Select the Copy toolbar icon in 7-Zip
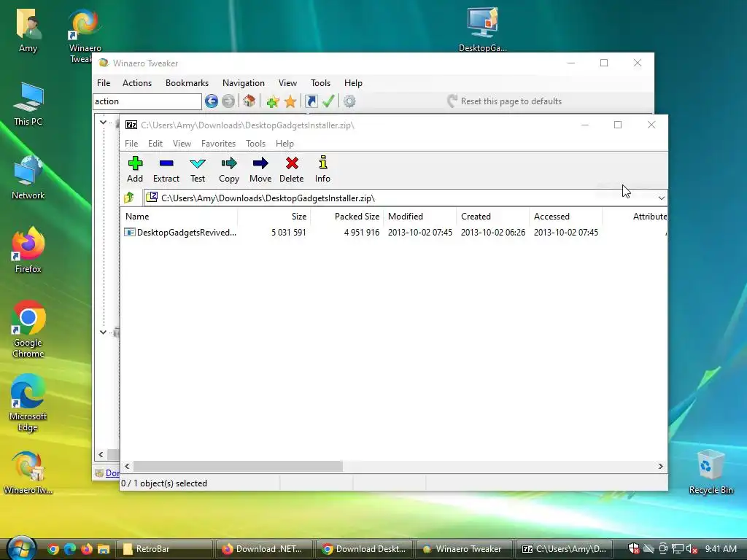Image resolution: width=747 pixels, height=560 pixels. click(x=228, y=169)
